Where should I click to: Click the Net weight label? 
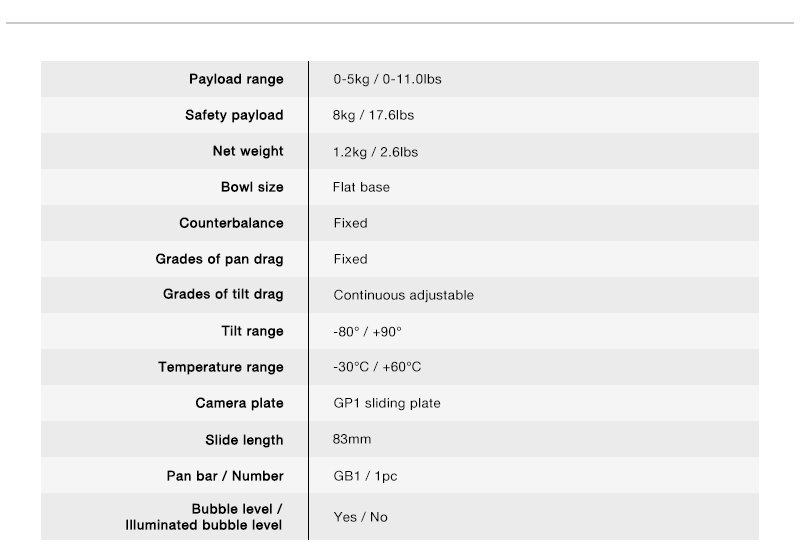(x=248, y=151)
